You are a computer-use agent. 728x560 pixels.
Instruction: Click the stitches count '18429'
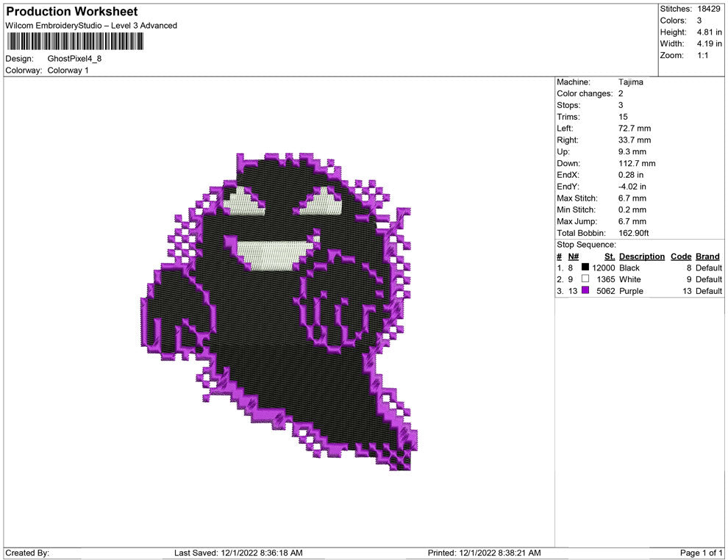tap(708, 9)
